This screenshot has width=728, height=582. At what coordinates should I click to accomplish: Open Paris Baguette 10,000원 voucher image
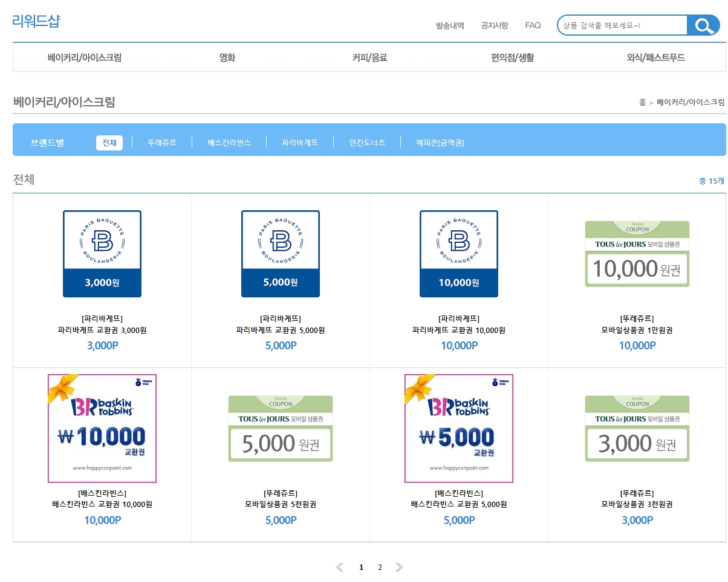(459, 254)
